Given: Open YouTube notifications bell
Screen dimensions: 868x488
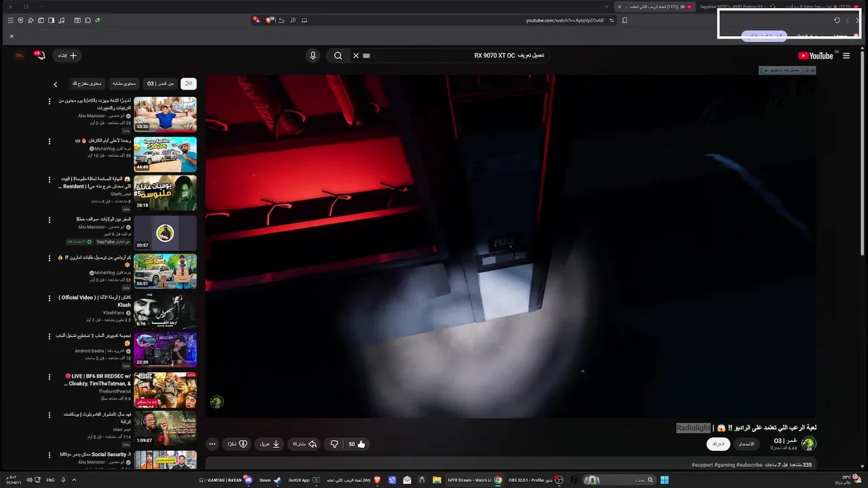Looking at the screenshot, I should tap(40, 56).
